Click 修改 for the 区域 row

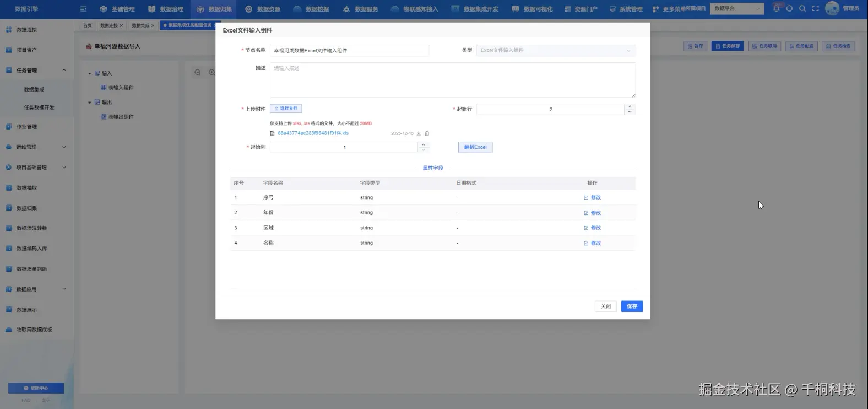[593, 228]
